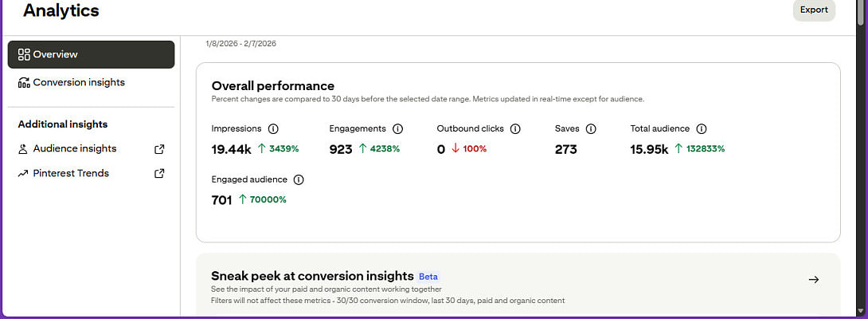Open the conversion insights arrow
This screenshot has width=868, height=319.
tap(813, 279)
